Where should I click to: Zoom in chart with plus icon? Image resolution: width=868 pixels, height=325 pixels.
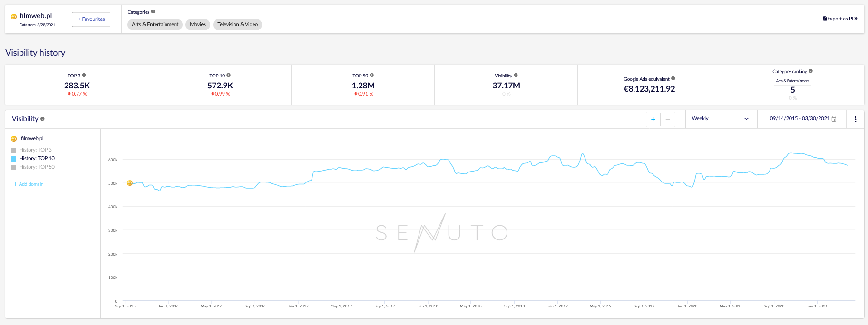point(653,119)
